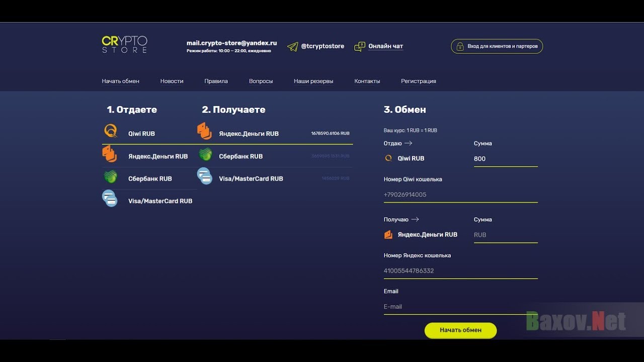Click the Сумма field containing 800

coord(506,159)
